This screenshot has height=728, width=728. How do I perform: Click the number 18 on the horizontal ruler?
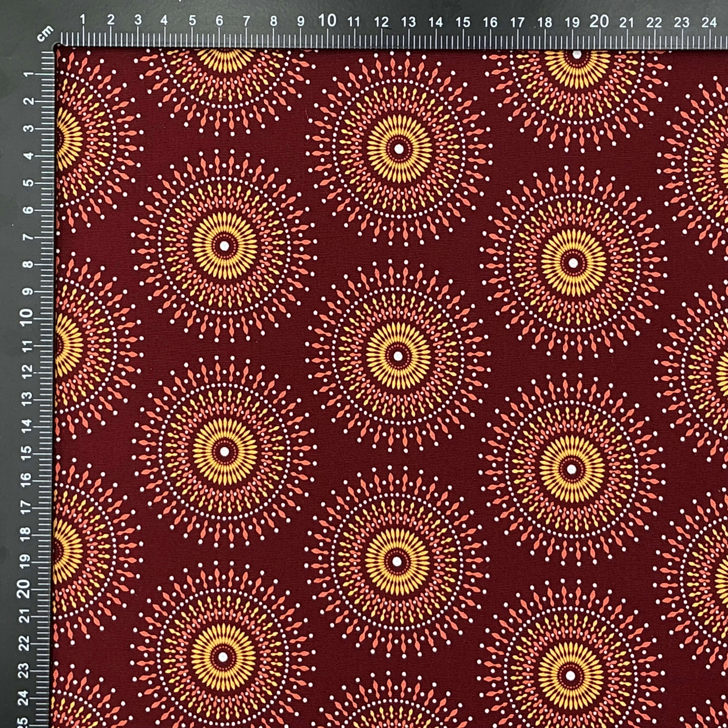tap(545, 23)
